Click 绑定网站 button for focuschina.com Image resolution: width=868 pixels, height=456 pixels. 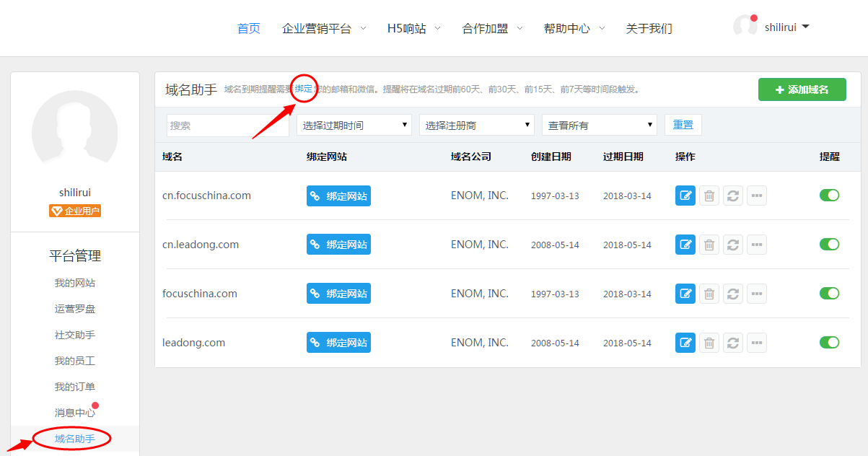tap(338, 294)
